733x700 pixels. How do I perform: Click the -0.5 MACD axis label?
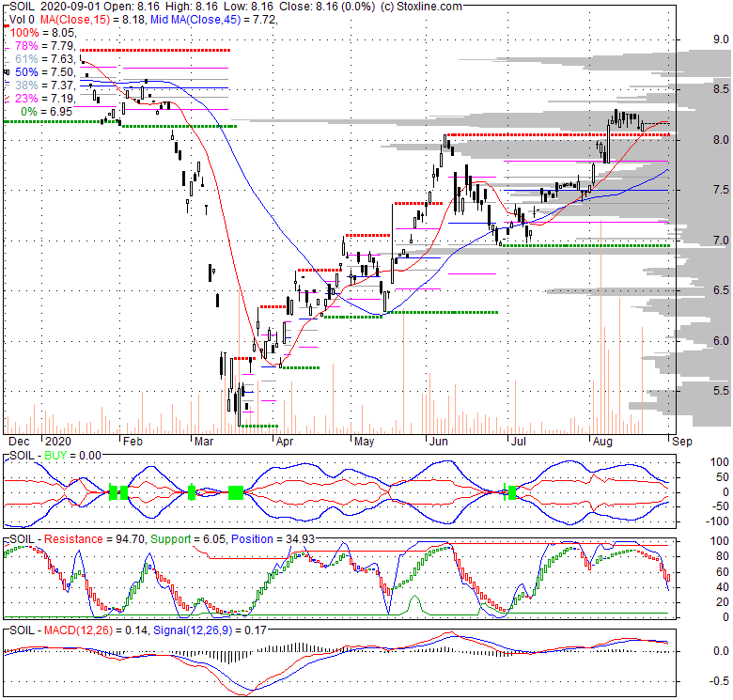(719, 681)
